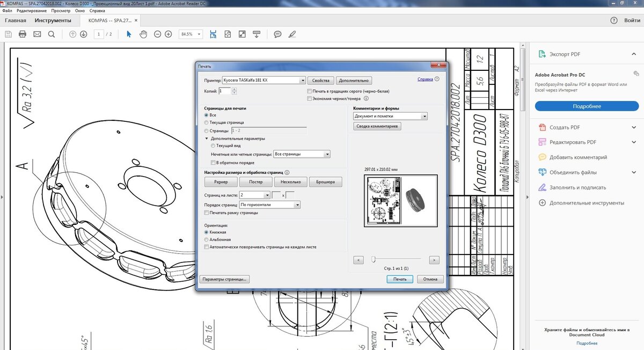644x350 pixels.
Task: Check the В обратном порядке checkbox
Action: 213,162
